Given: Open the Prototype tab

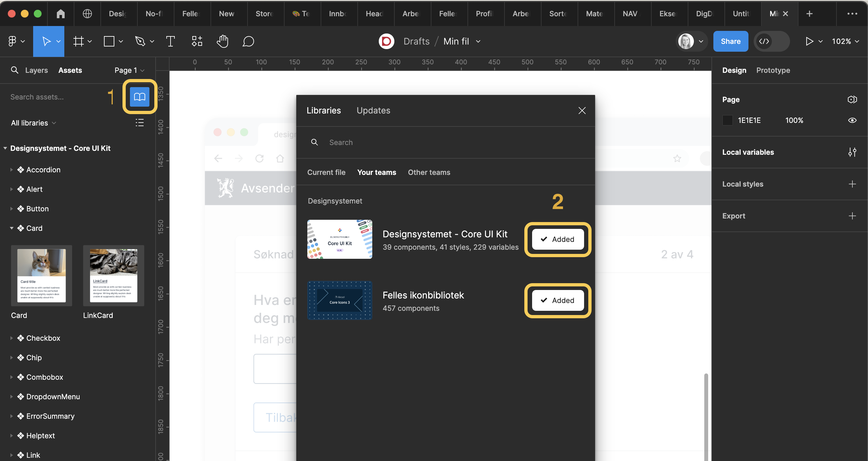Looking at the screenshot, I should click(773, 70).
